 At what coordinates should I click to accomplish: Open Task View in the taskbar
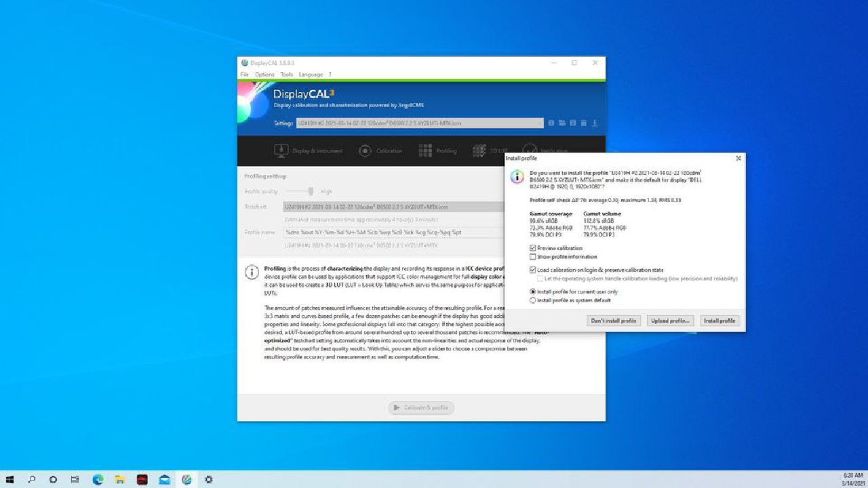[x=75, y=479]
